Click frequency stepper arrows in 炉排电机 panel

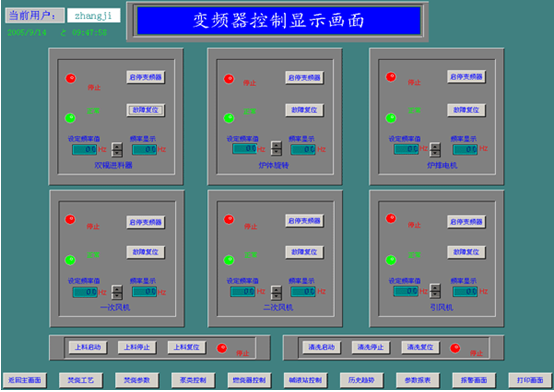point(435,150)
